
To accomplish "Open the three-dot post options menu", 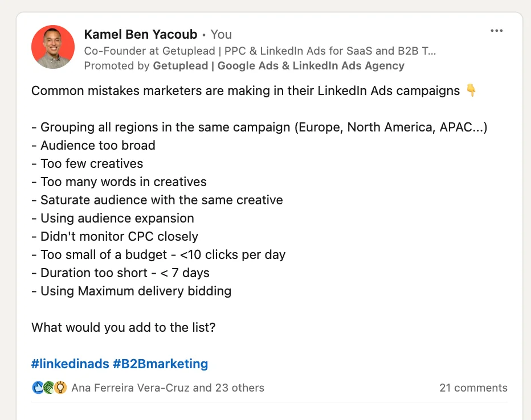I will pyautogui.click(x=497, y=31).
